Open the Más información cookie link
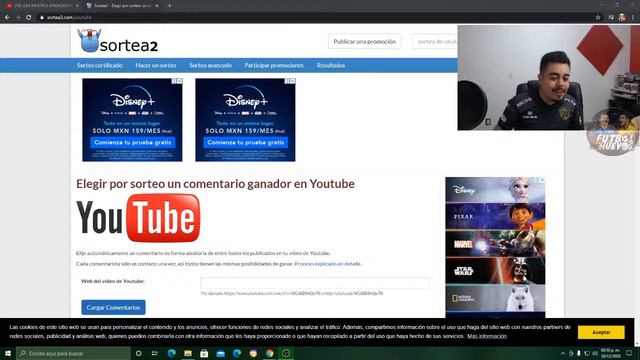The height and width of the screenshot is (360, 640). 487,336
